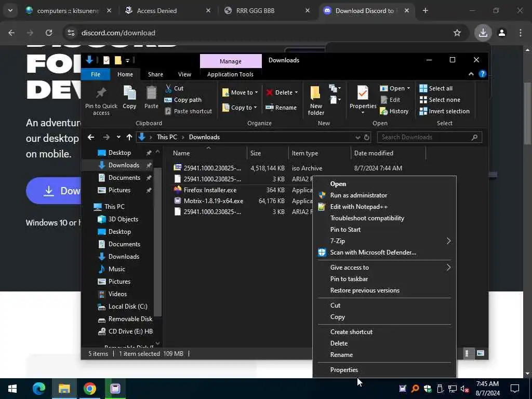
Task: Click the Pin to Quick access icon
Action: 101,93
